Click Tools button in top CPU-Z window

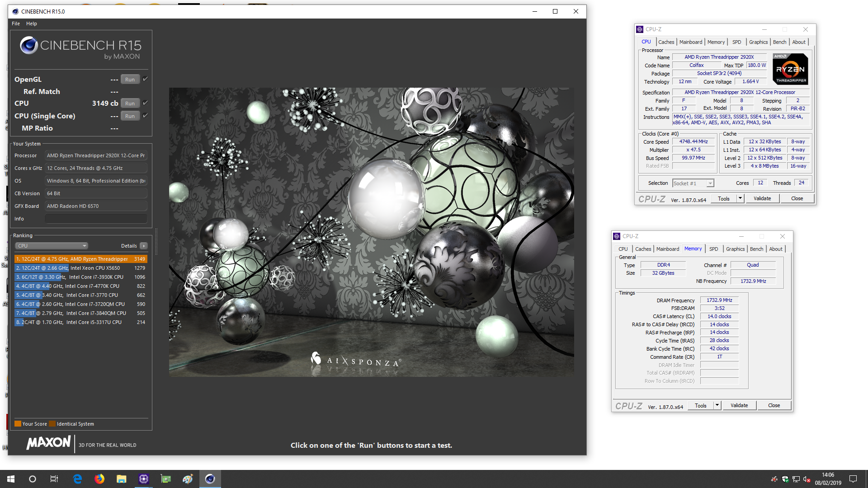click(x=724, y=198)
